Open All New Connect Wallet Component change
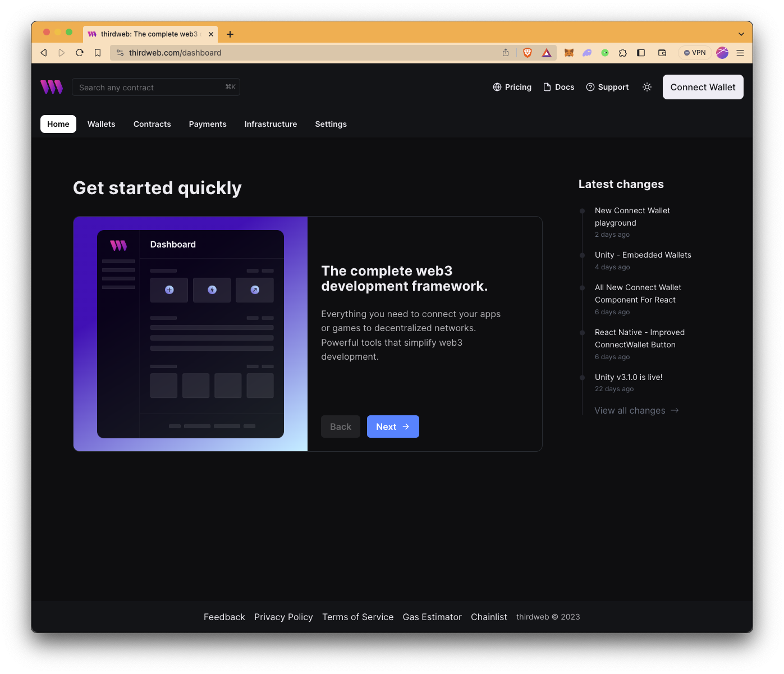Image resolution: width=784 pixels, height=674 pixels. click(638, 294)
